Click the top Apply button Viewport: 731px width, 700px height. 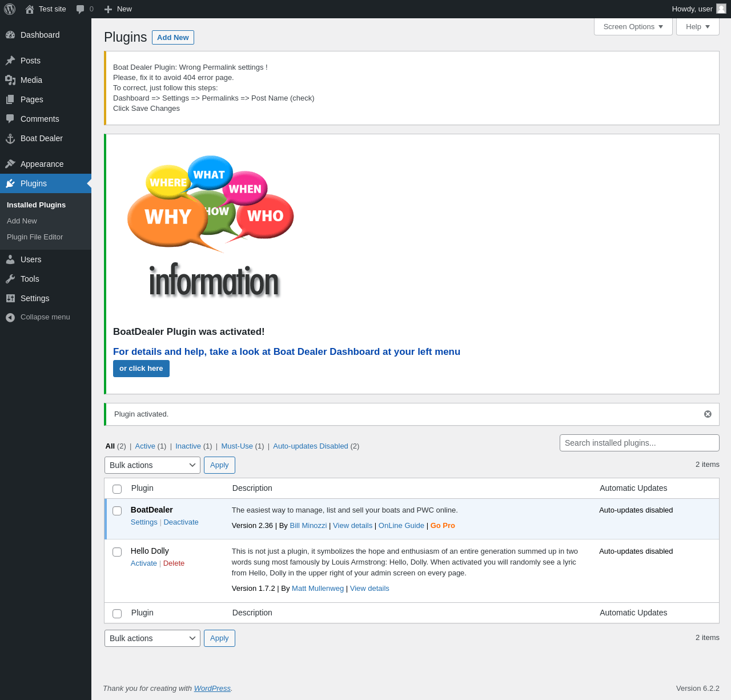point(219,465)
